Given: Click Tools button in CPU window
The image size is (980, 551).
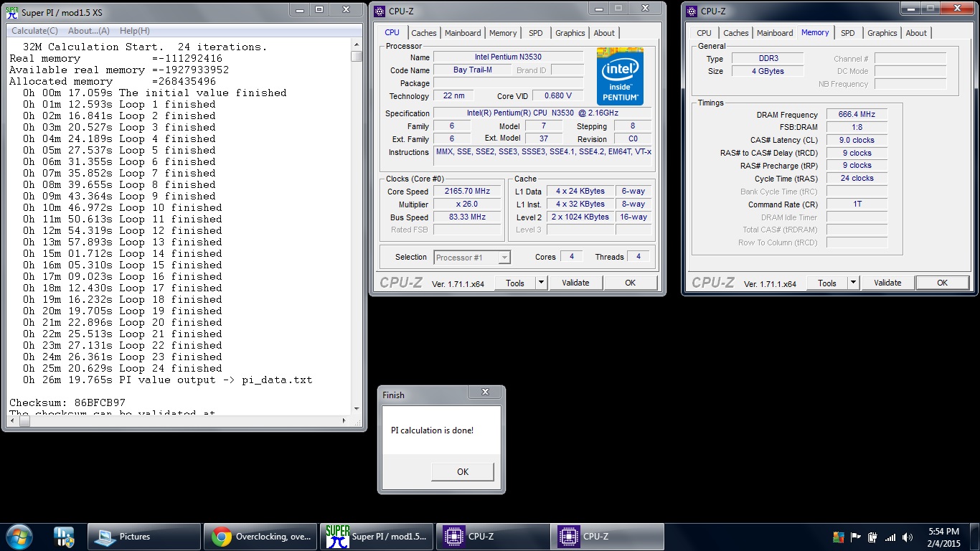Looking at the screenshot, I should 515,283.
